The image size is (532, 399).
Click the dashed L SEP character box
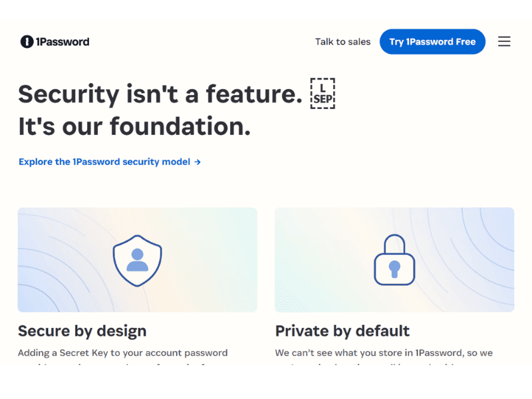(x=323, y=94)
